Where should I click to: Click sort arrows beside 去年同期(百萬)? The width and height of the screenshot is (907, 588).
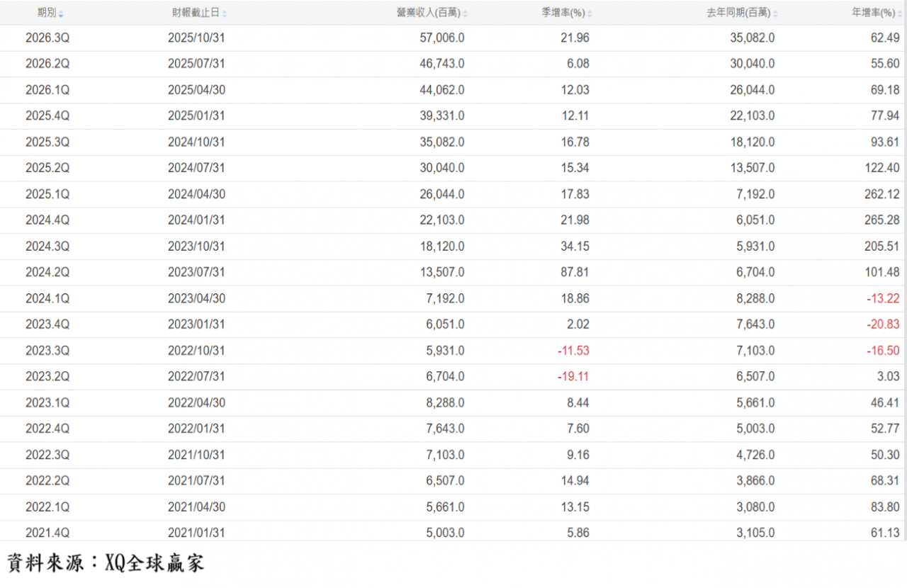pos(775,14)
